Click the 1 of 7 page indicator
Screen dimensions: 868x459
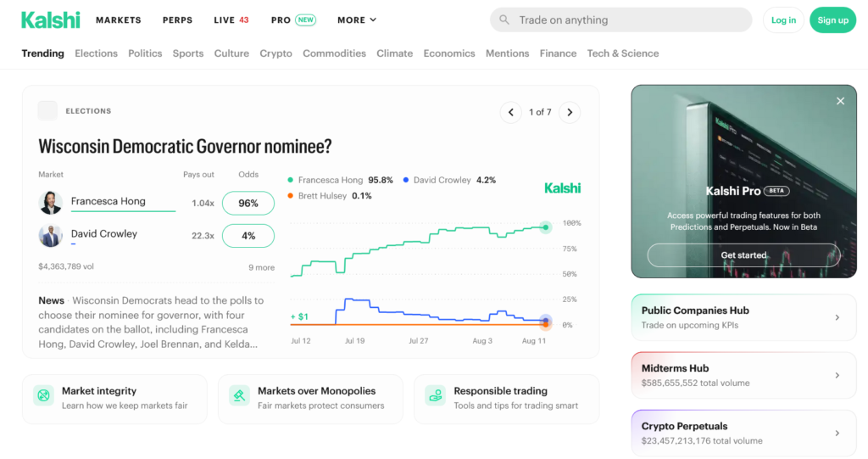tap(540, 112)
